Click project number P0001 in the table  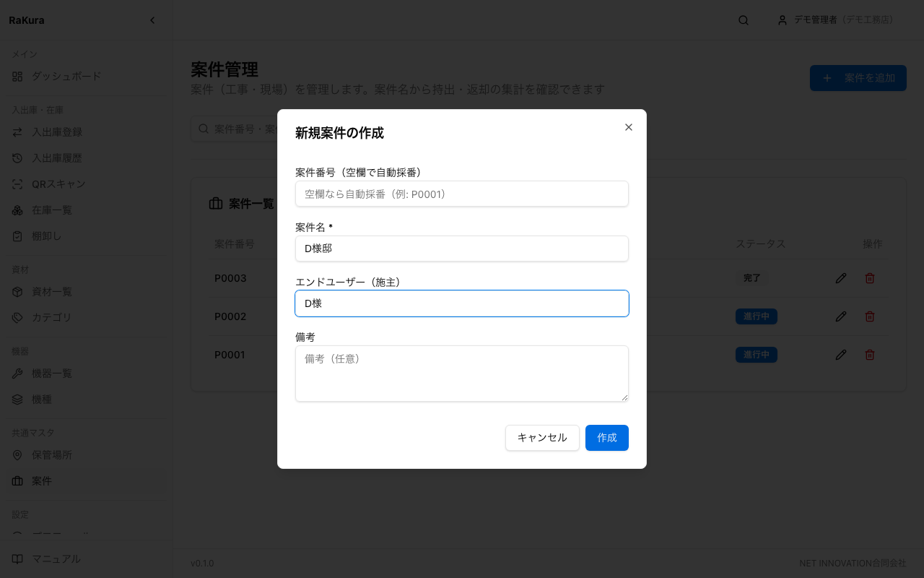coord(230,355)
